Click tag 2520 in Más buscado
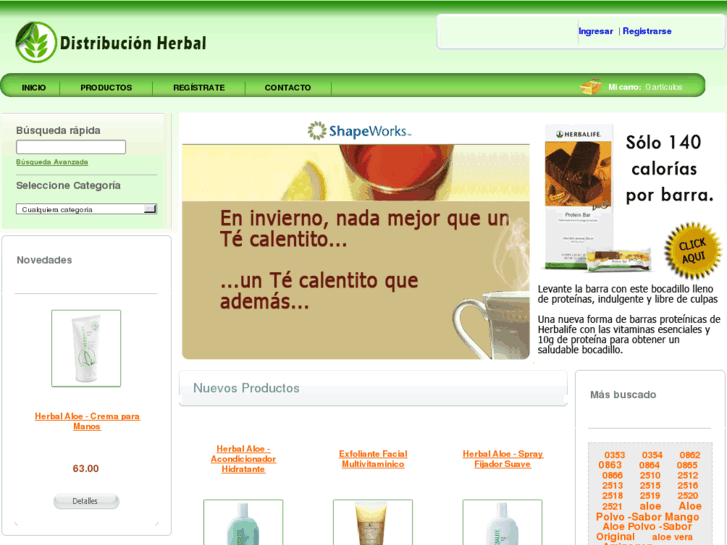727x545 pixels. [x=688, y=495]
